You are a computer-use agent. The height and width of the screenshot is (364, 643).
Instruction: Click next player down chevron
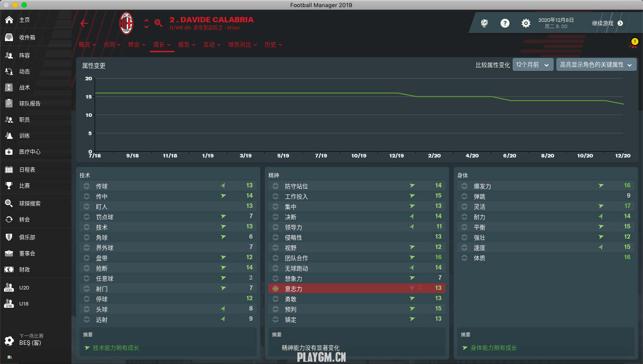pyautogui.click(x=146, y=27)
